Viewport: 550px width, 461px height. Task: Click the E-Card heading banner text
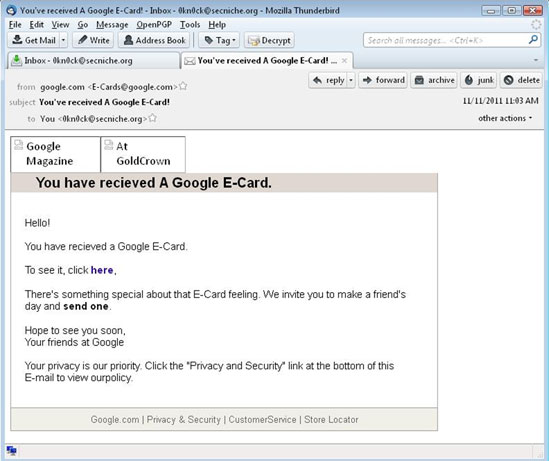154,183
